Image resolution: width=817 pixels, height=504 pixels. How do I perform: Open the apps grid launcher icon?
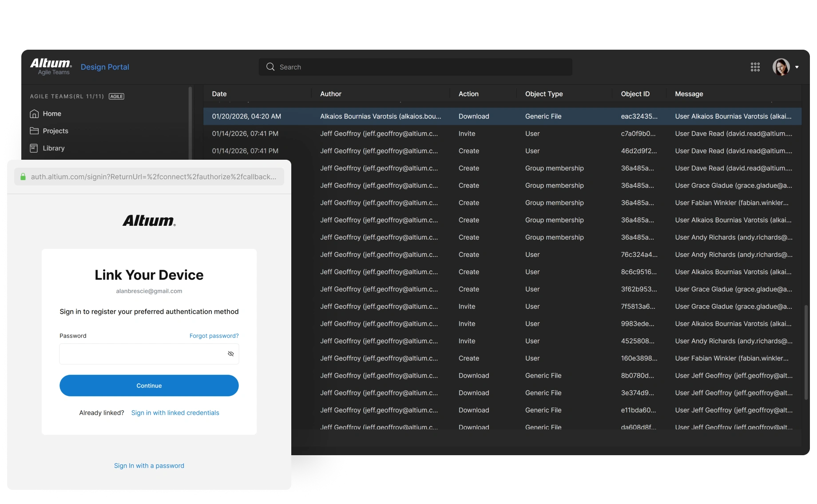click(755, 67)
